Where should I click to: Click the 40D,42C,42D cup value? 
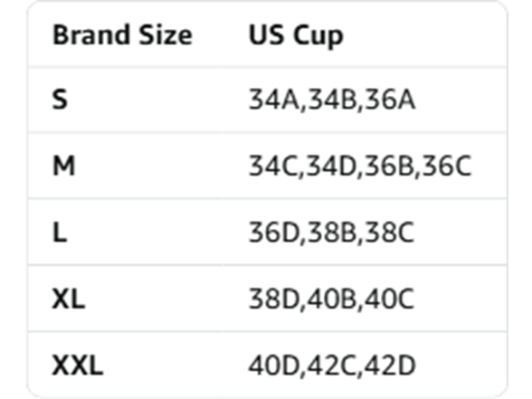[332, 366]
